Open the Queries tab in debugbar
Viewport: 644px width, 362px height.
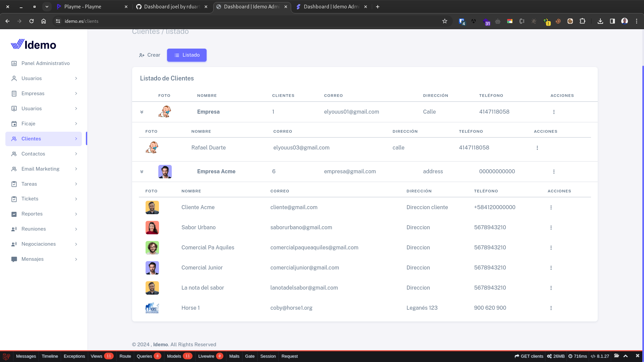click(x=145, y=356)
